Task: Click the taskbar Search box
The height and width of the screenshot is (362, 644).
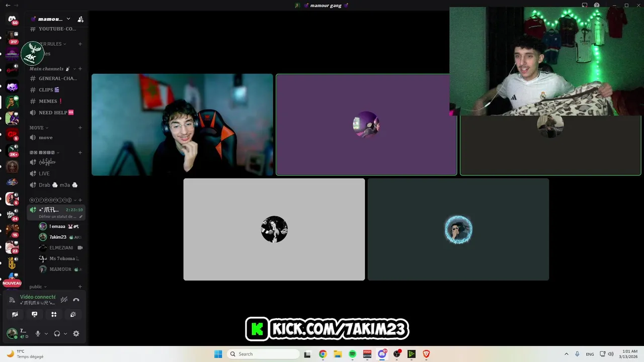Action: click(263, 354)
